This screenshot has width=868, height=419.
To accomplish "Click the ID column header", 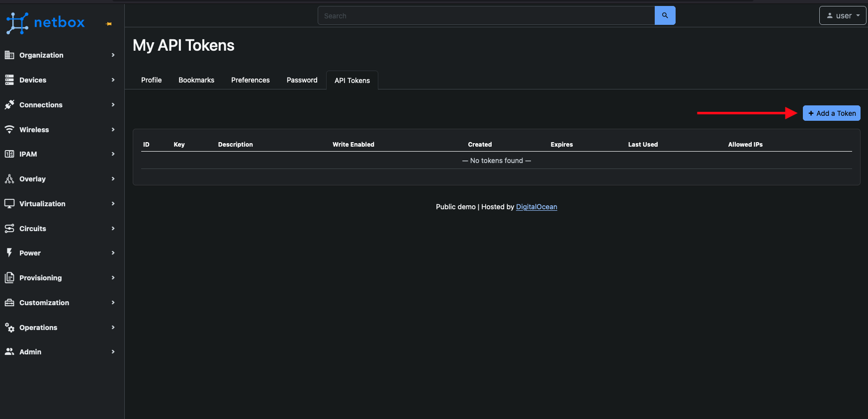I will [146, 145].
